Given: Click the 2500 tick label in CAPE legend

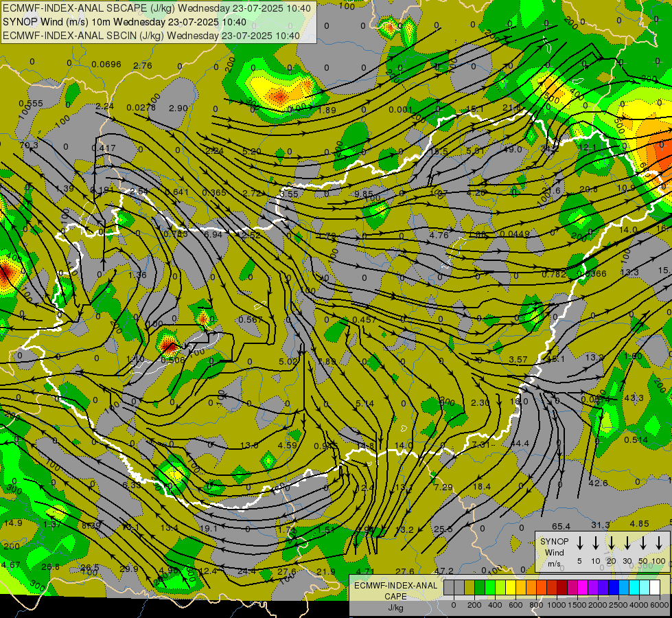Looking at the screenshot, I should (618, 605).
